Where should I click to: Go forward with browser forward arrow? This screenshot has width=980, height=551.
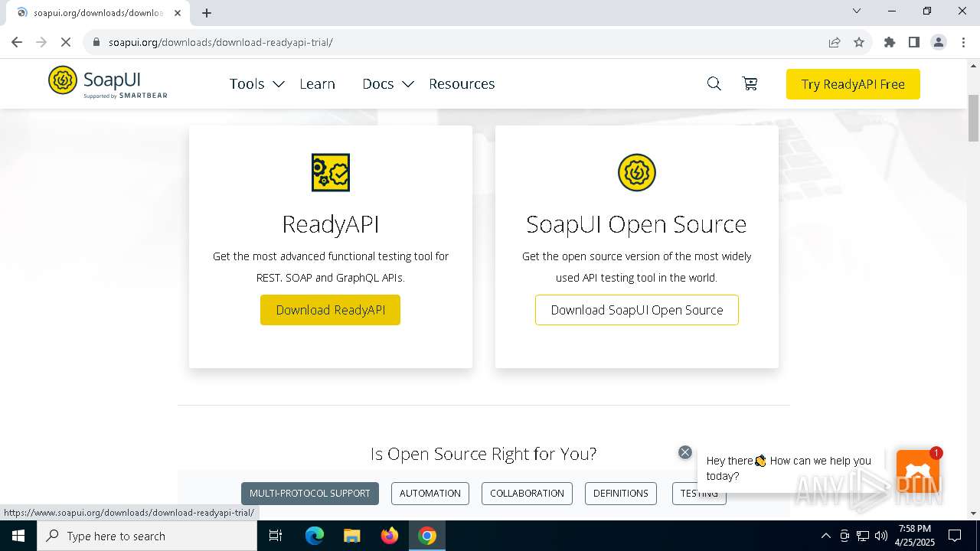[x=41, y=42]
